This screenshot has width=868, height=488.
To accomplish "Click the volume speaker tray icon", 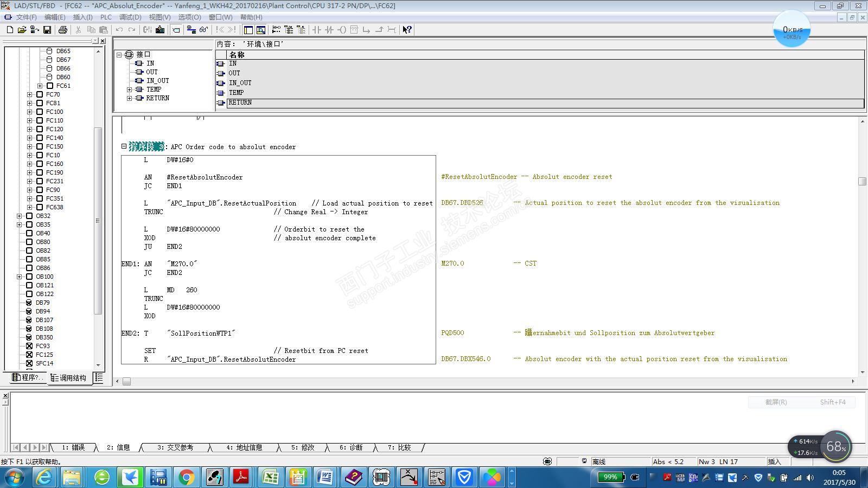I will click(810, 478).
